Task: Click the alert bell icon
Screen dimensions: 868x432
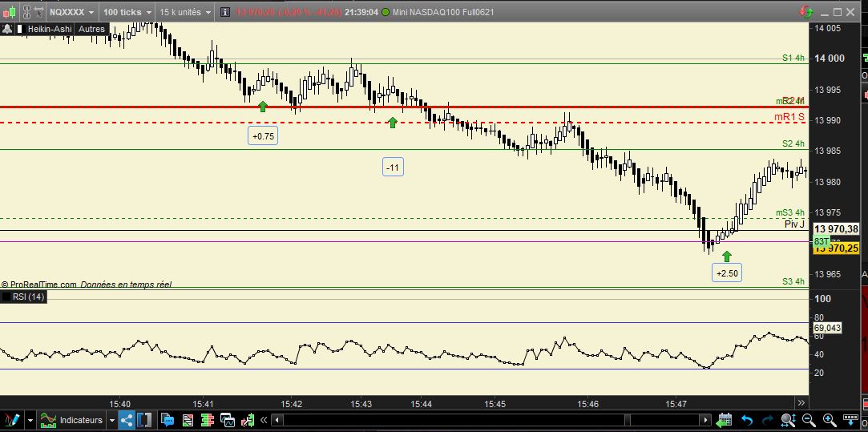Action: pyautogui.click(x=6, y=29)
